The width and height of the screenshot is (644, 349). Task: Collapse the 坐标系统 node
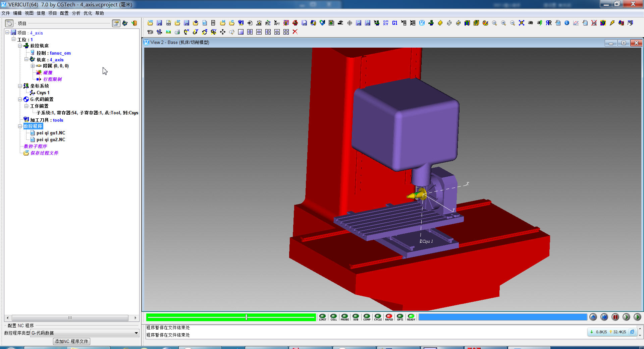(20, 86)
